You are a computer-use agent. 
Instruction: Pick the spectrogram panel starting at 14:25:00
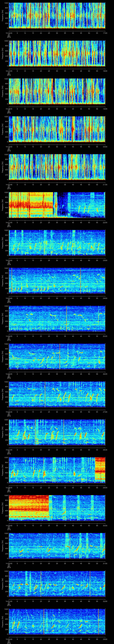[x=57, y=356]
